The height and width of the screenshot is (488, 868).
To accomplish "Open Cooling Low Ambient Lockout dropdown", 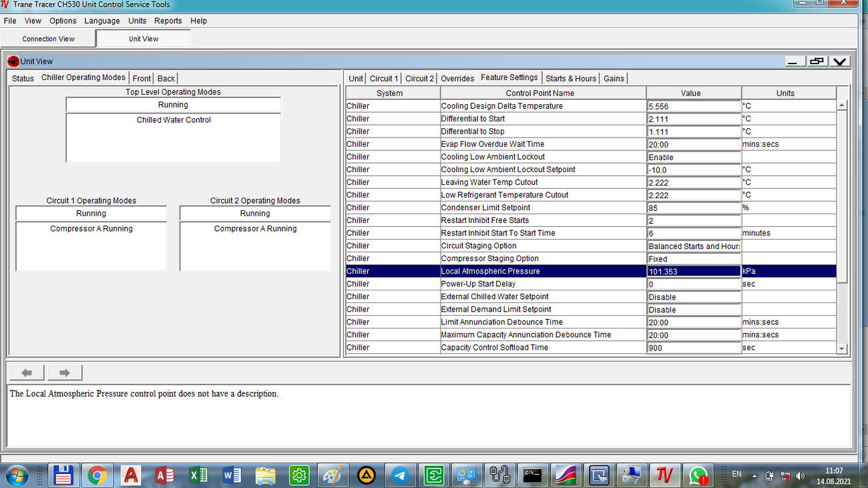I will [x=694, y=157].
